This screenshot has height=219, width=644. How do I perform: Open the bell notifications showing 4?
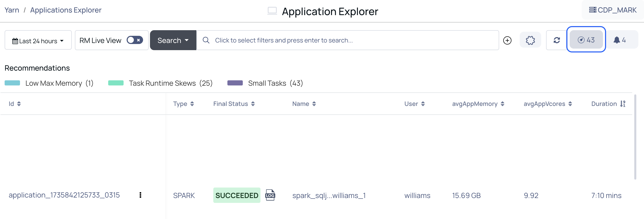620,40
